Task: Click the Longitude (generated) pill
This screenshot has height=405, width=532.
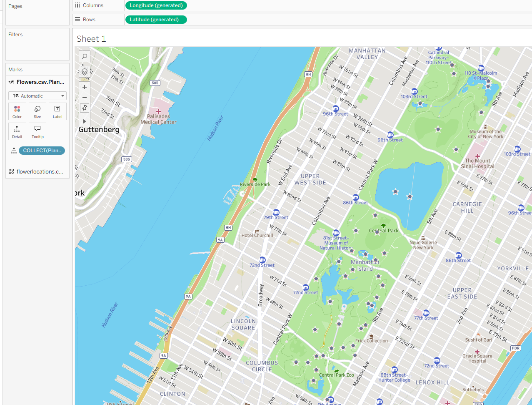Action: tap(156, 5)
